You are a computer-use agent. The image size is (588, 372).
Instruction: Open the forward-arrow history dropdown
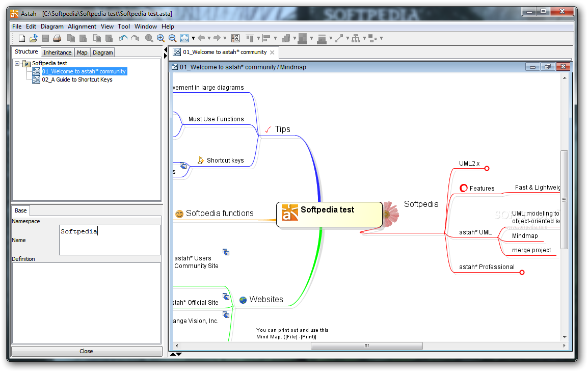pos(225,38)
